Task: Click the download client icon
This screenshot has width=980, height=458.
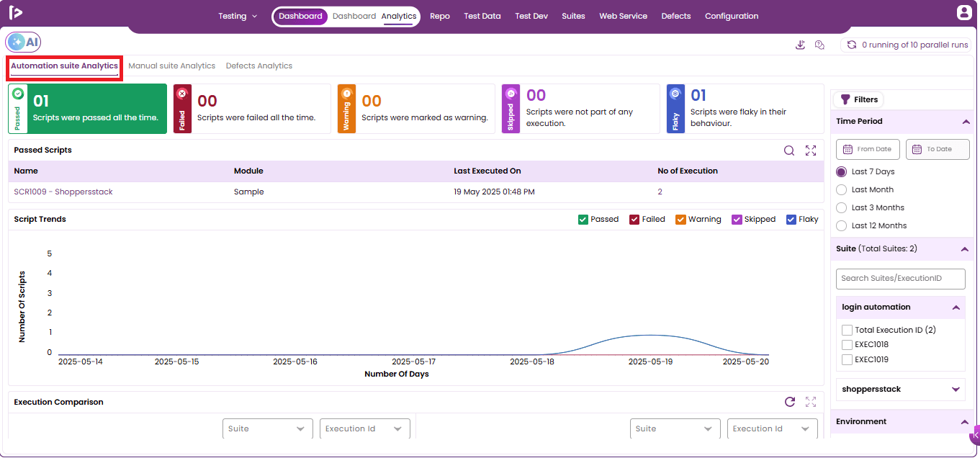Action: 800,45
